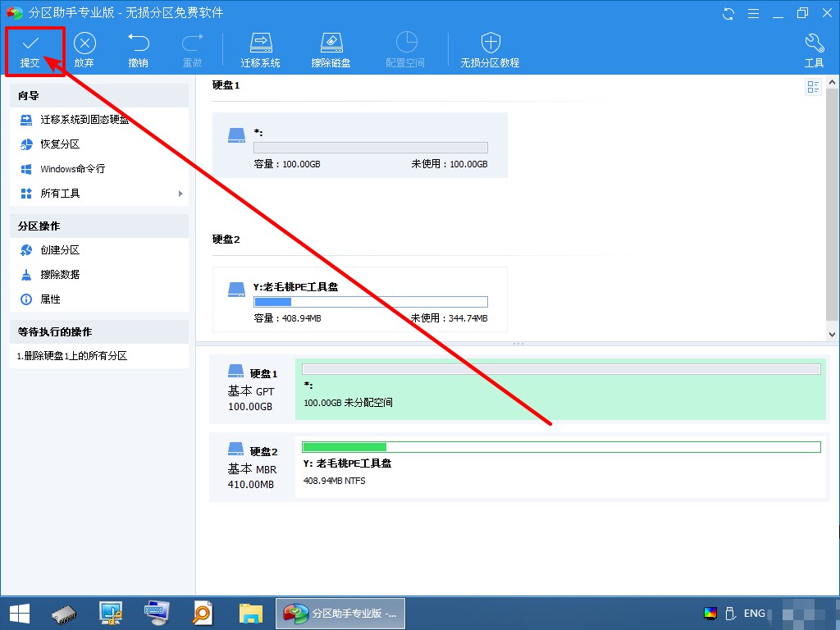Click the empty usage bar of *: partition card
840x630 pixels.
371,148
